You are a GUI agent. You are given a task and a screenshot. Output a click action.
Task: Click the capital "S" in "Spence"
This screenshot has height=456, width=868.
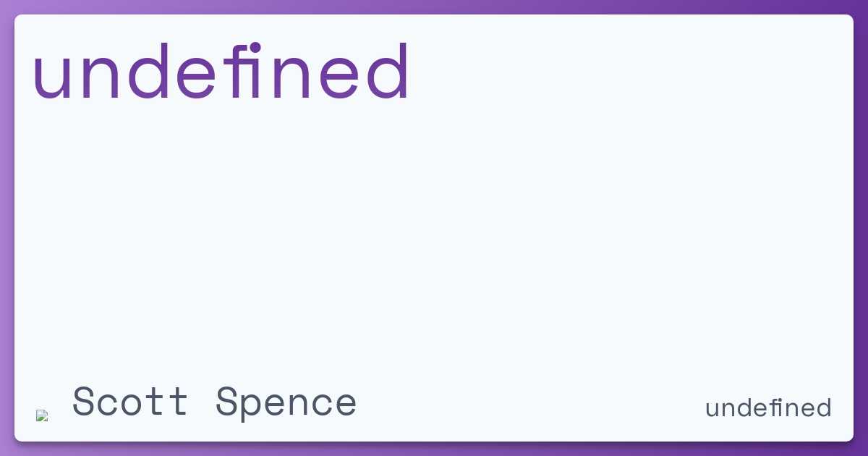(229, 402)
